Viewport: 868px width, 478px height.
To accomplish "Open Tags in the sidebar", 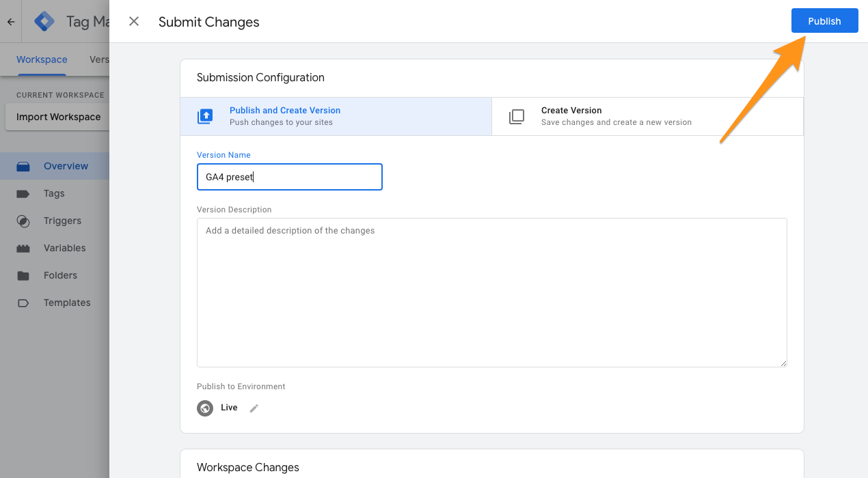I will tap(55, 193).
